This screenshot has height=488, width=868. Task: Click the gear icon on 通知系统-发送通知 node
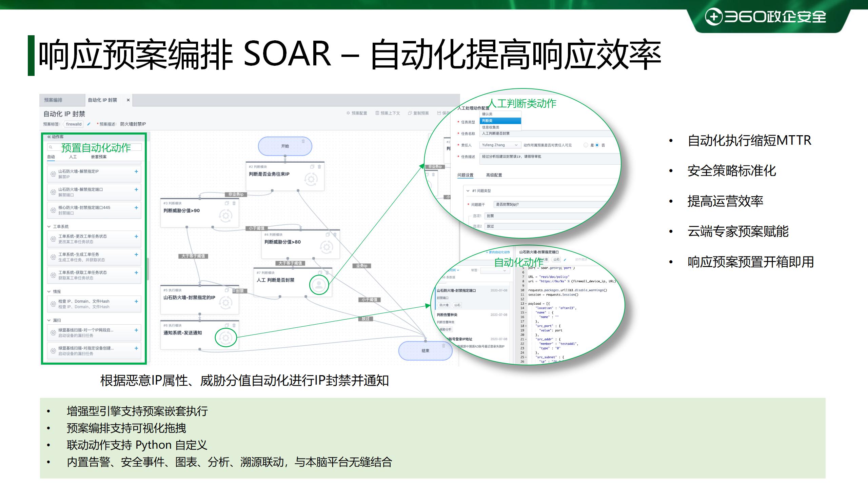[x=226, y=338]
